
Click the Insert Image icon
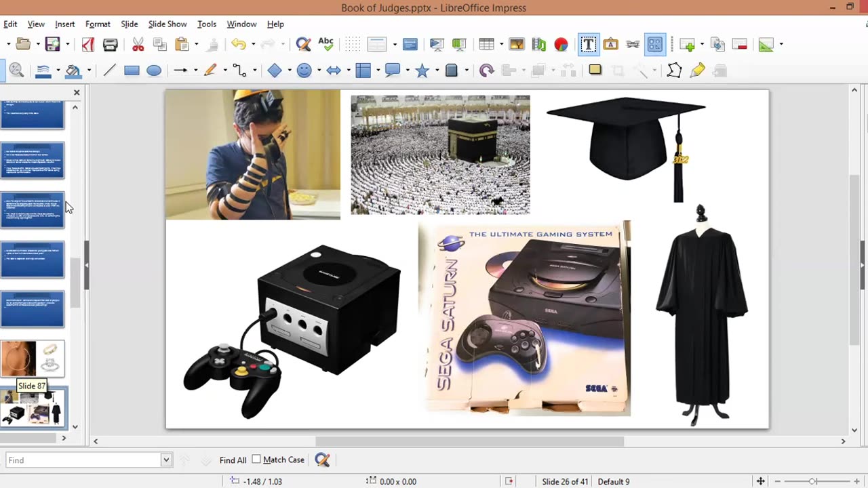point(517,44)
